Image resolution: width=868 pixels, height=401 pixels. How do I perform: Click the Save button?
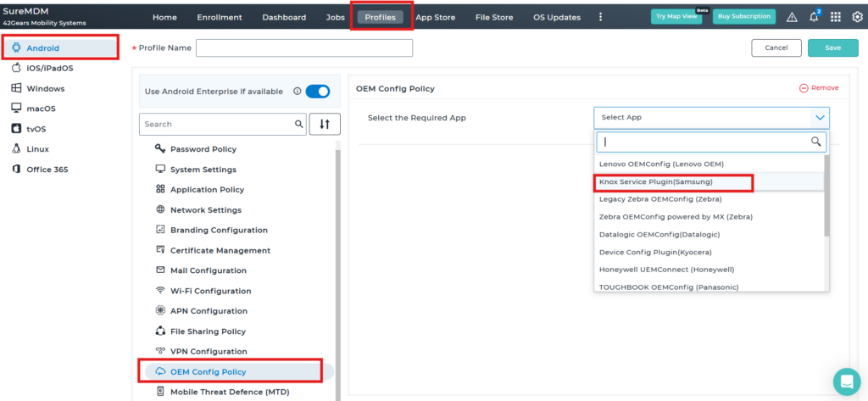point(833,47)
